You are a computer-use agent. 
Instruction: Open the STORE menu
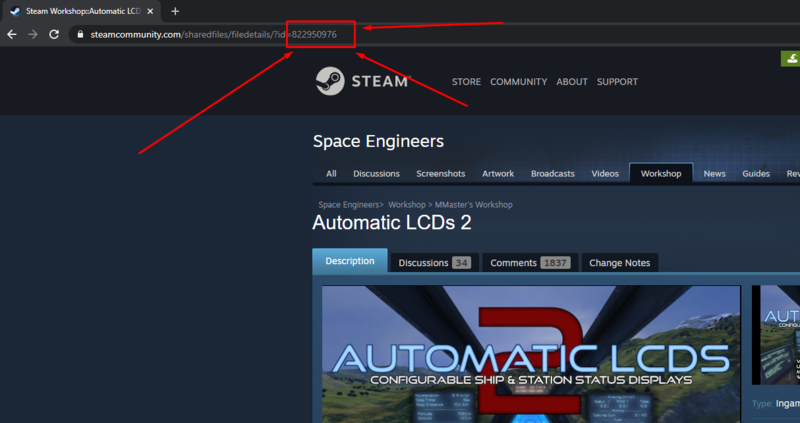coord(466,82)
